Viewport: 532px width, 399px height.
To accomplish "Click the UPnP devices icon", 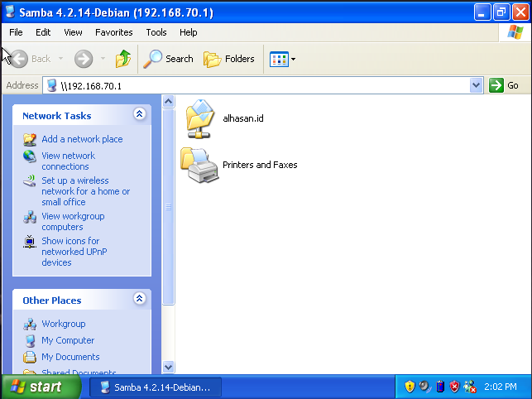I will pos(30,242).
